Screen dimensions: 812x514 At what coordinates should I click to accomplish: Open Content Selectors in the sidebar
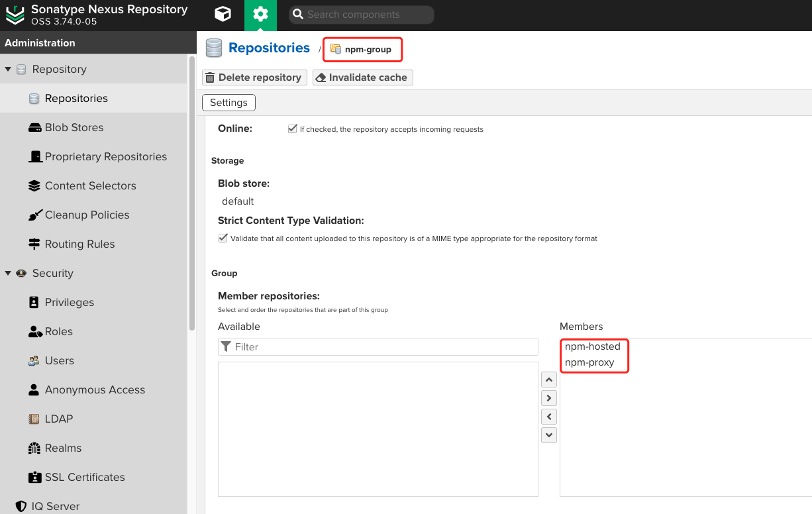coord(93,185)
